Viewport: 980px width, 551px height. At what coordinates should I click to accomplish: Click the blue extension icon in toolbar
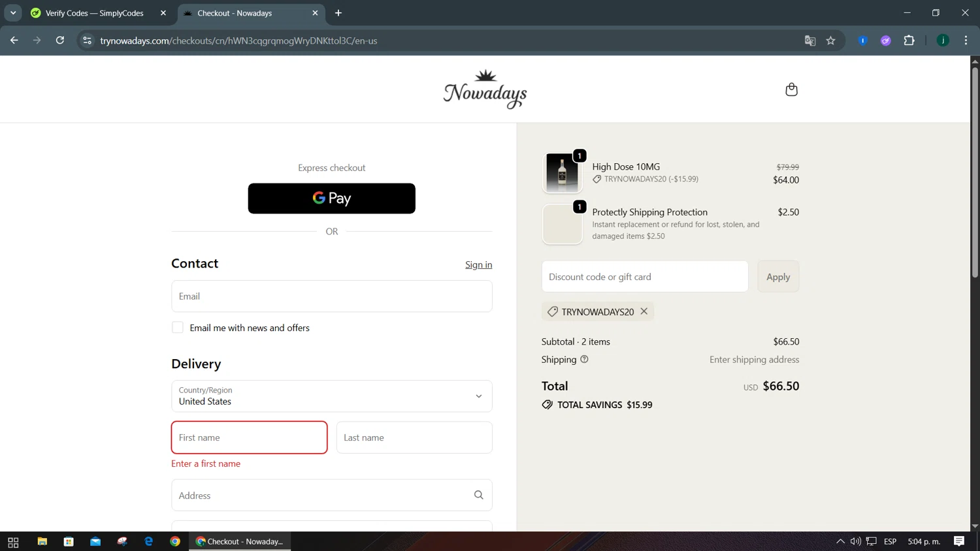pyautogui.click(x=862, y=40)
